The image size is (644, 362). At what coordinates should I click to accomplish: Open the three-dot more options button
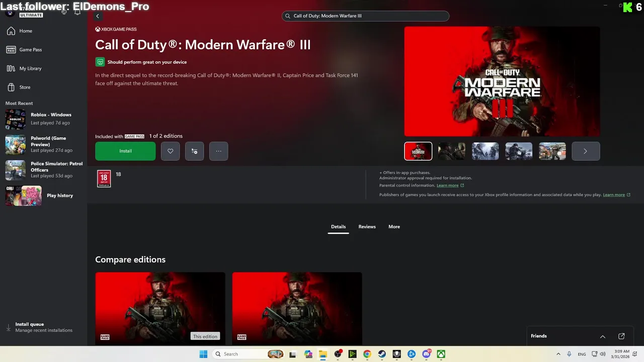coord(218,151)
